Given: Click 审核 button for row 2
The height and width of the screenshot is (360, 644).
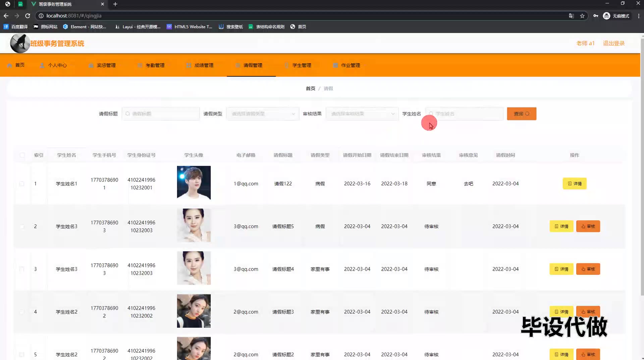Looking at the screenshot, I should click(588, 226).
